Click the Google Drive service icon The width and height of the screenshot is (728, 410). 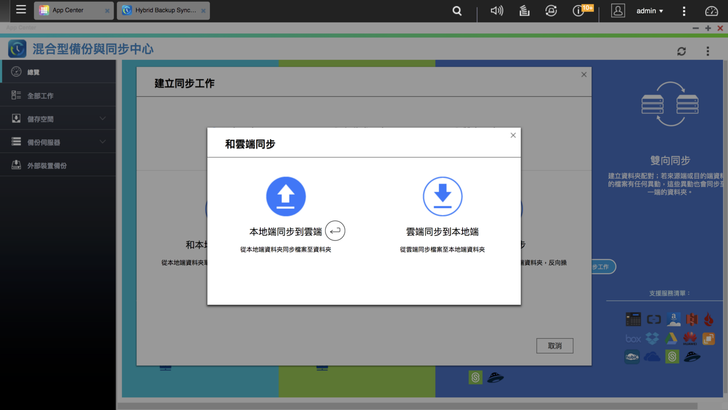671,339
